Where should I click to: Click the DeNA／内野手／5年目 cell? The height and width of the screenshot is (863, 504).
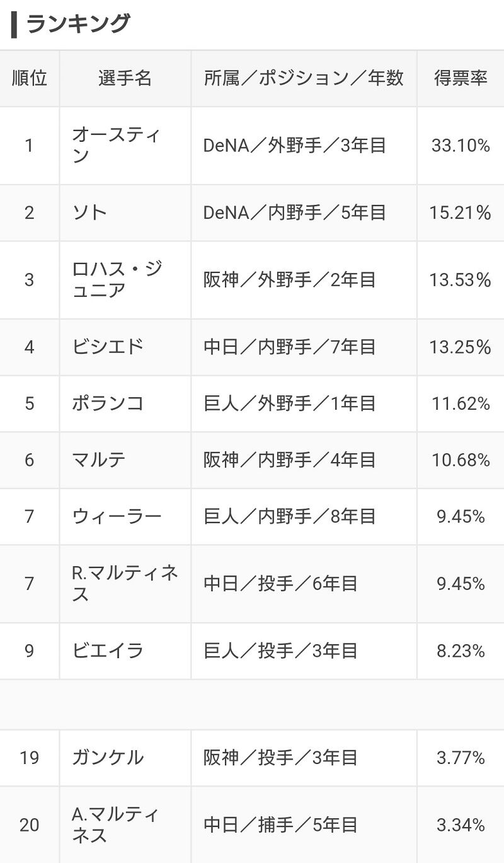(295, 213)
